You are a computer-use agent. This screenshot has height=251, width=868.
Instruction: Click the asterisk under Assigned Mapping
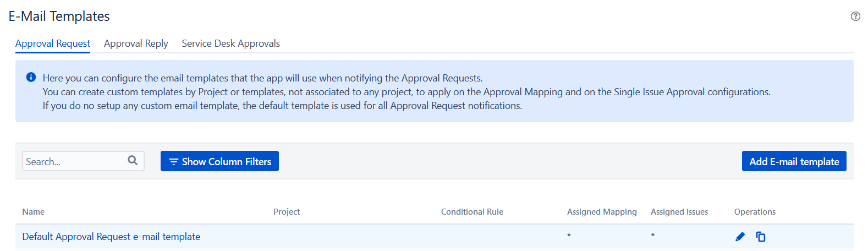pos(569,236)
